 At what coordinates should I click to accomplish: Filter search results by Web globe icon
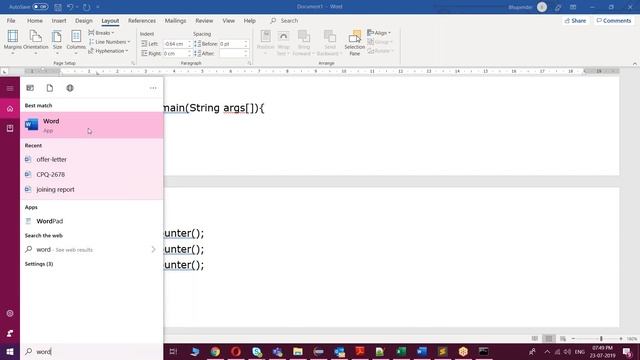[x=70, y=88]
